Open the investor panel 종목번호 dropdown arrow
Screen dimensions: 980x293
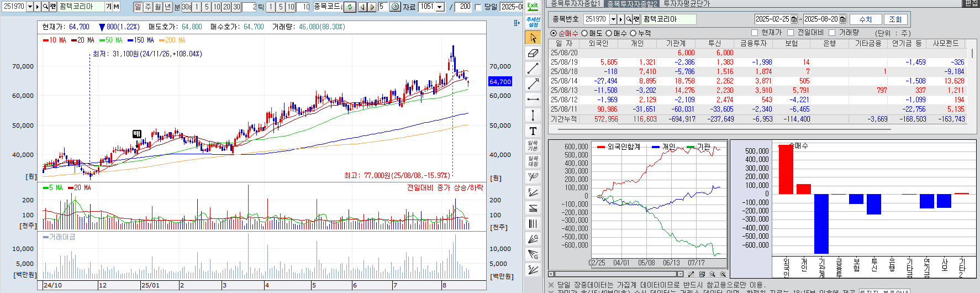pyautogui.click(x=613, y=19)
